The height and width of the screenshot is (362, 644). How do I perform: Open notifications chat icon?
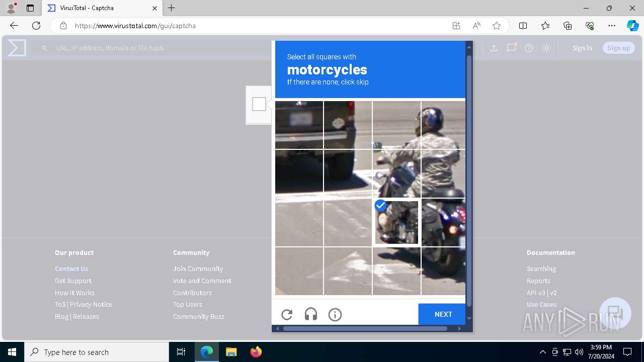click(x=511, y=48)
